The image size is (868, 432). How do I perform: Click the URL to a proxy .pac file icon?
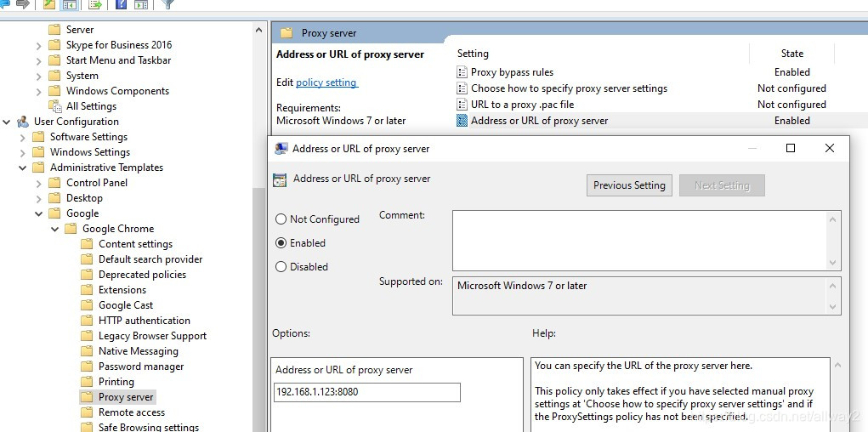(x=462, y=104)
